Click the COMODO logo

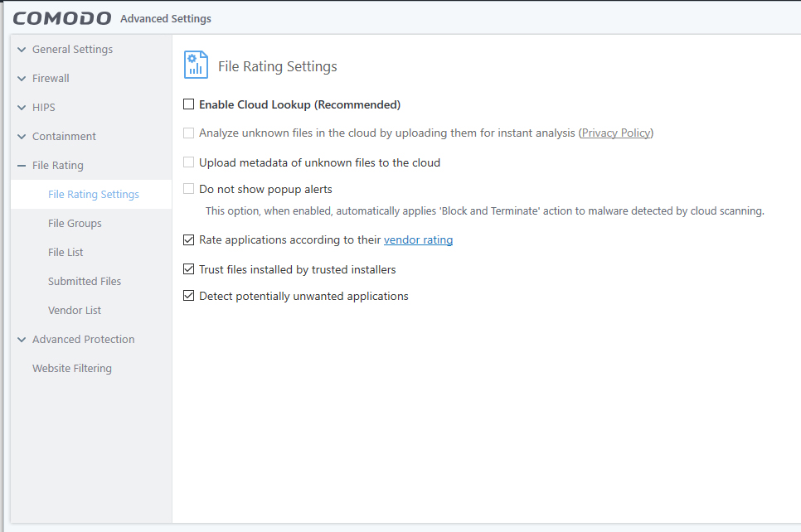point(62,18)
